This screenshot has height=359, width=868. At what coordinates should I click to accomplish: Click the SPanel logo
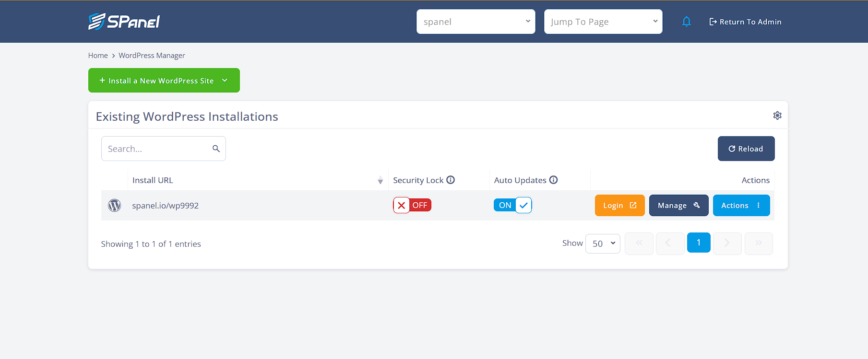(x=124, y=22)
